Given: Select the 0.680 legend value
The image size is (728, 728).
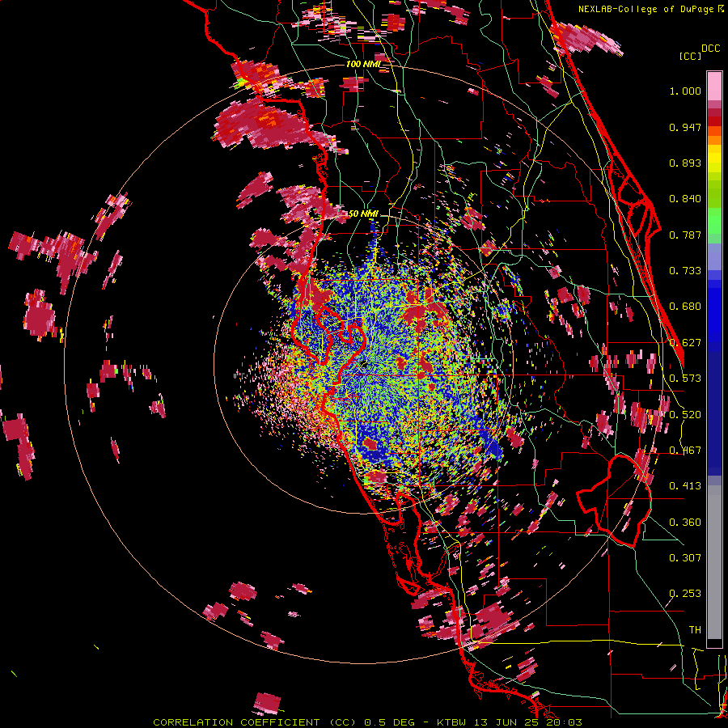Looking at the screenshot, I should (x=685, y=307).
